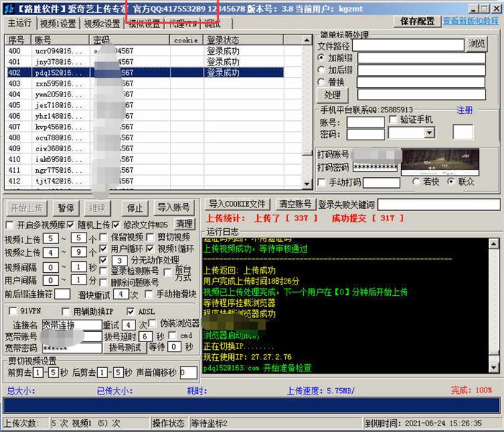Click the 导入账号 button
Image resolution: width=504 pixels, height=432 pixels.
point(174,207)
